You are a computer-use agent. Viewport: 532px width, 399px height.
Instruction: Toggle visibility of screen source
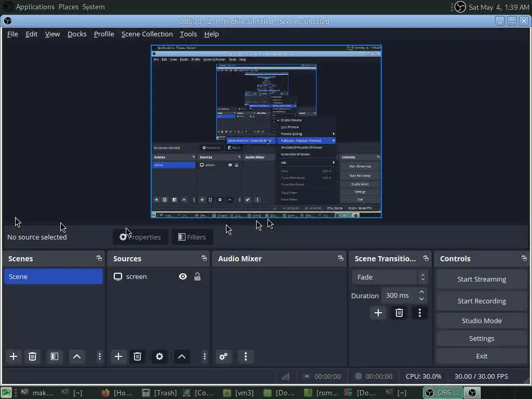[x=182, y=276]
